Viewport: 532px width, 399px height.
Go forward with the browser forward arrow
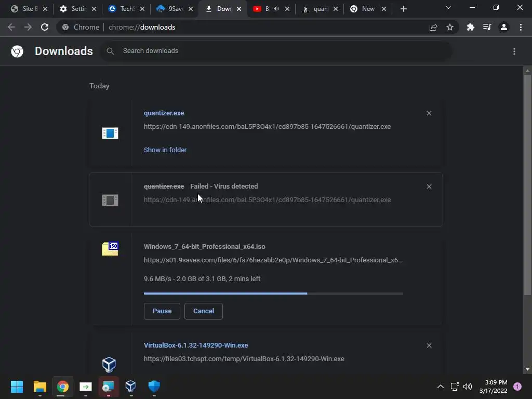pos(28,27)
